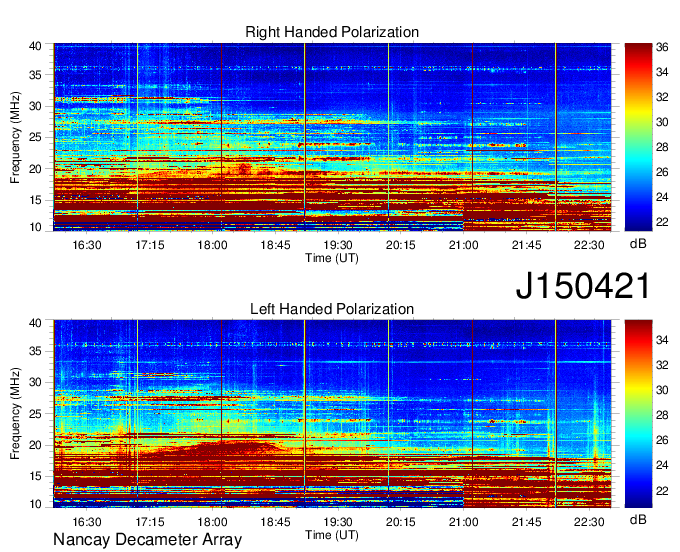680x552 pixels.
Task: Click the 40 MHz tick of the Right Handed plot
Action: pyautogui.click(x=35, y=46)
